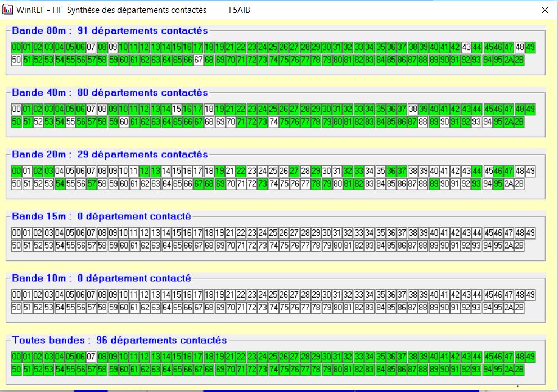
Task: Select department 95 in Toutes bandes
Action: click(498, 370)
